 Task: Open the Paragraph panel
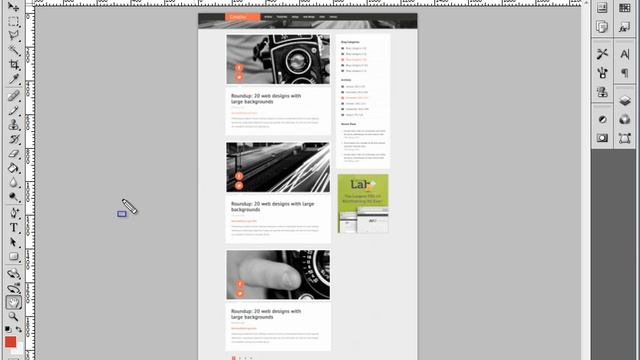tap(624, 73)
